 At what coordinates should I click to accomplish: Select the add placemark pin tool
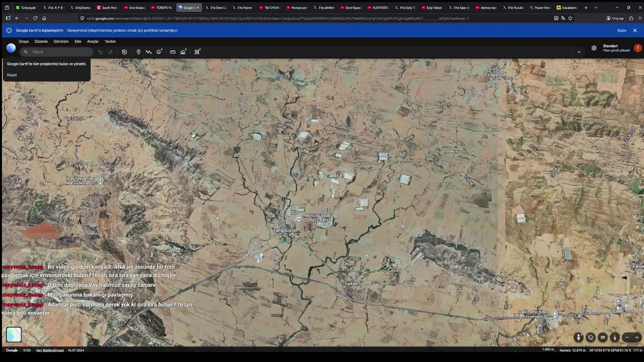tap(138, 52)
